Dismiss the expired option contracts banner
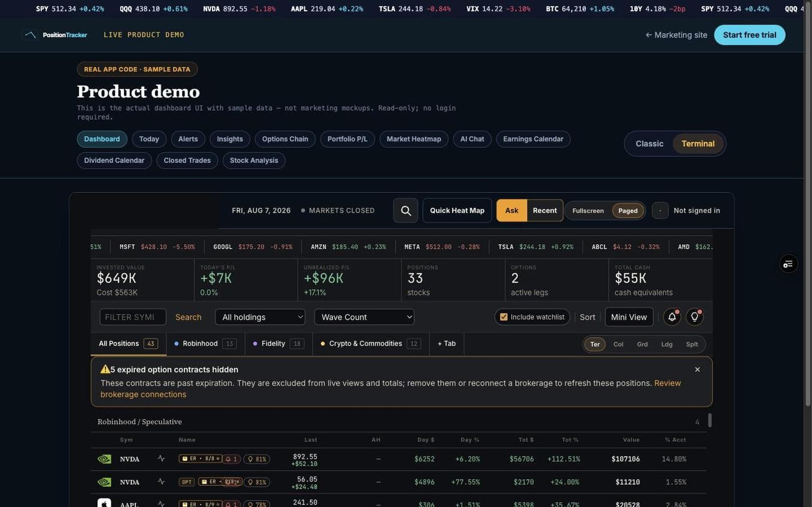 697,369
